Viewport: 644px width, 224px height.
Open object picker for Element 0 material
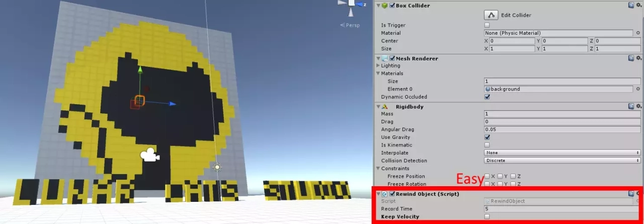coord(638,89)
